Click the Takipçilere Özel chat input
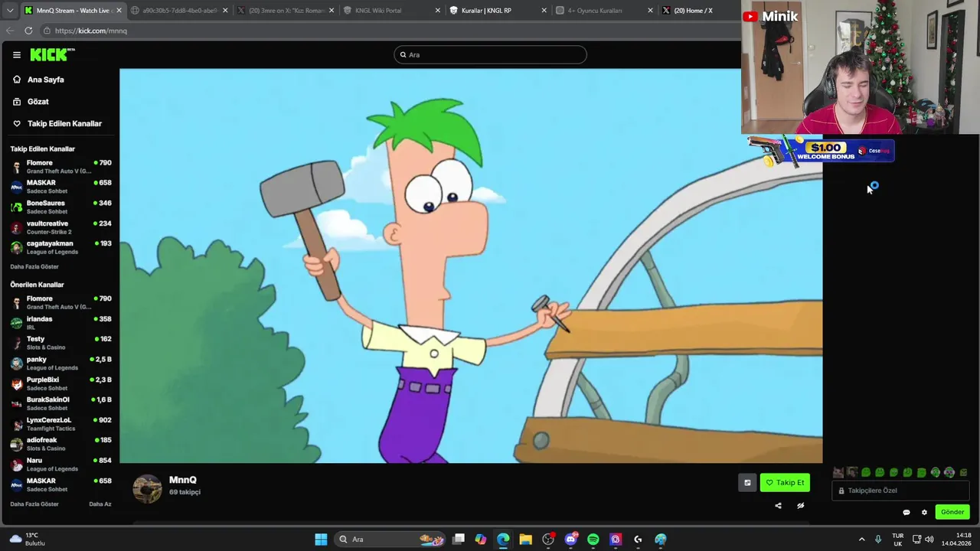 click(900, 491)
